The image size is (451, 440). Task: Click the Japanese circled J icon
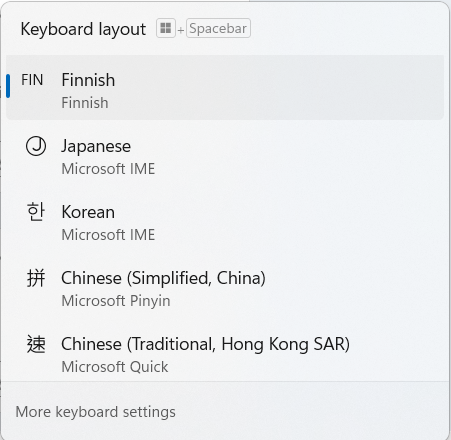click(x=36, y=146)
